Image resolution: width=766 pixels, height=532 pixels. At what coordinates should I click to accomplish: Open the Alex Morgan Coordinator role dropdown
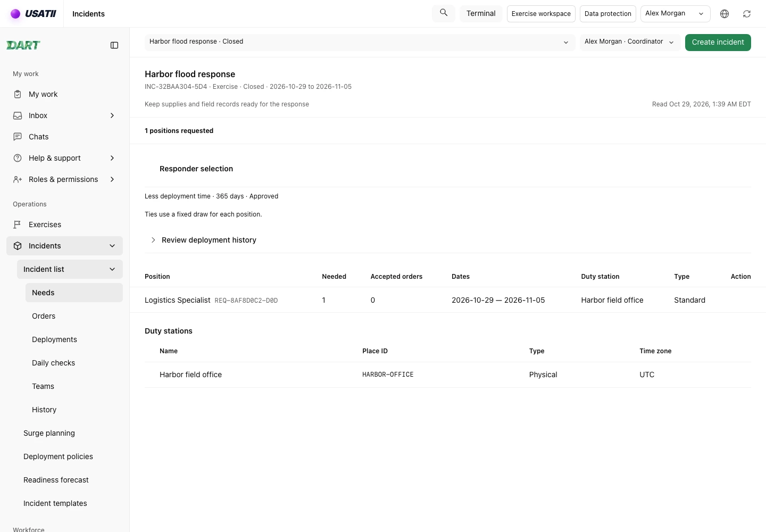point(630,42)
